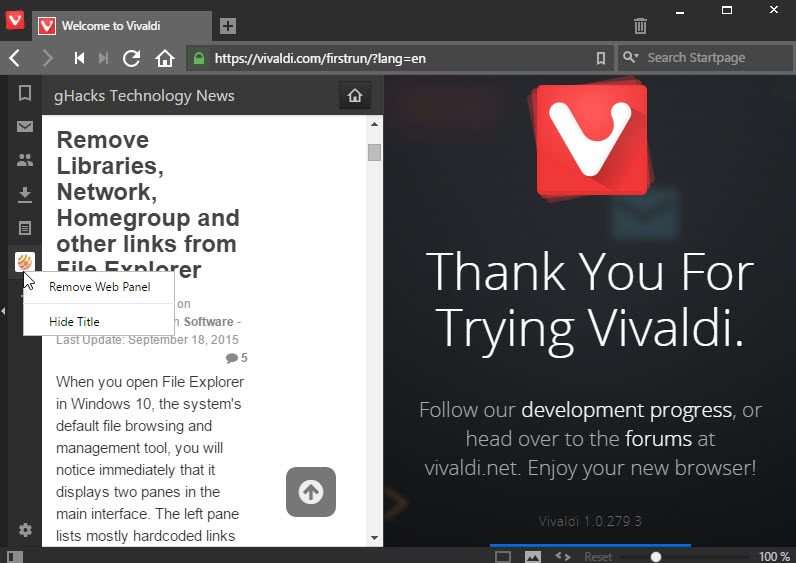This screenshot has width=796, height=563.
Task: Maximize the Vivaldi window
Action: point(727,10)
